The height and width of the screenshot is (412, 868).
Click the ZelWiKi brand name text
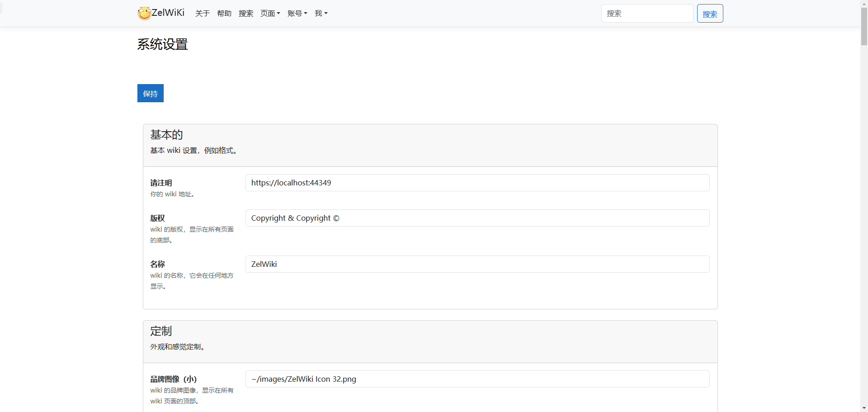click(168, 13)
